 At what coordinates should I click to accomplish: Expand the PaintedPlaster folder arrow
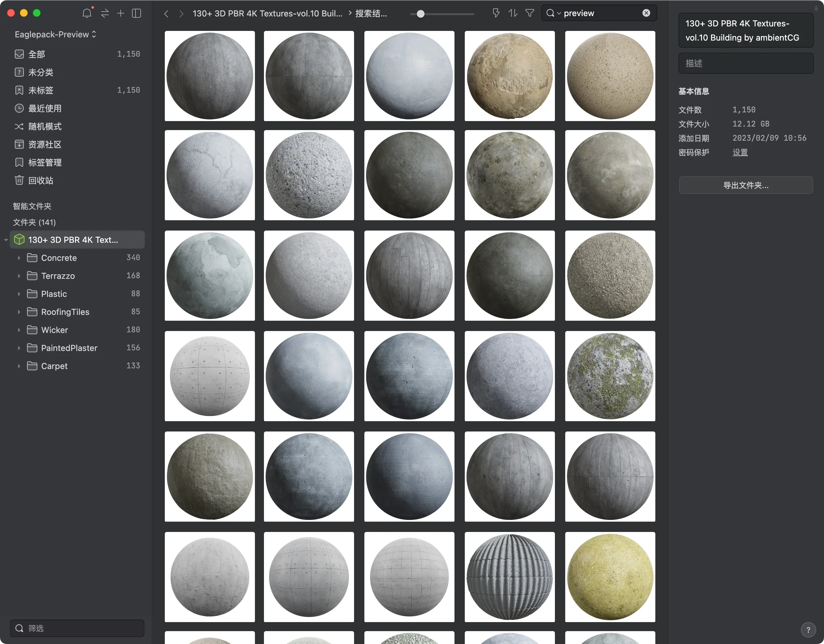(19, 348)
